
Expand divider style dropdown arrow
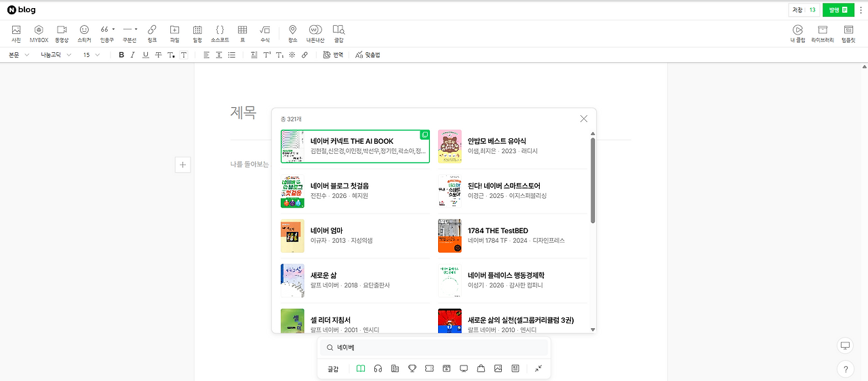136,29
